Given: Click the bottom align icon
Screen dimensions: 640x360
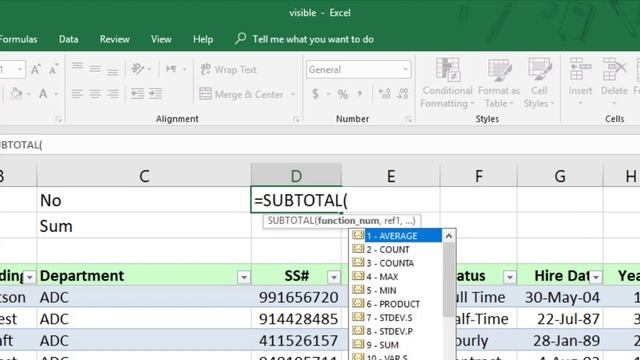Looking at the screenshot, I should pyautogui.click(x=113, y=72).
